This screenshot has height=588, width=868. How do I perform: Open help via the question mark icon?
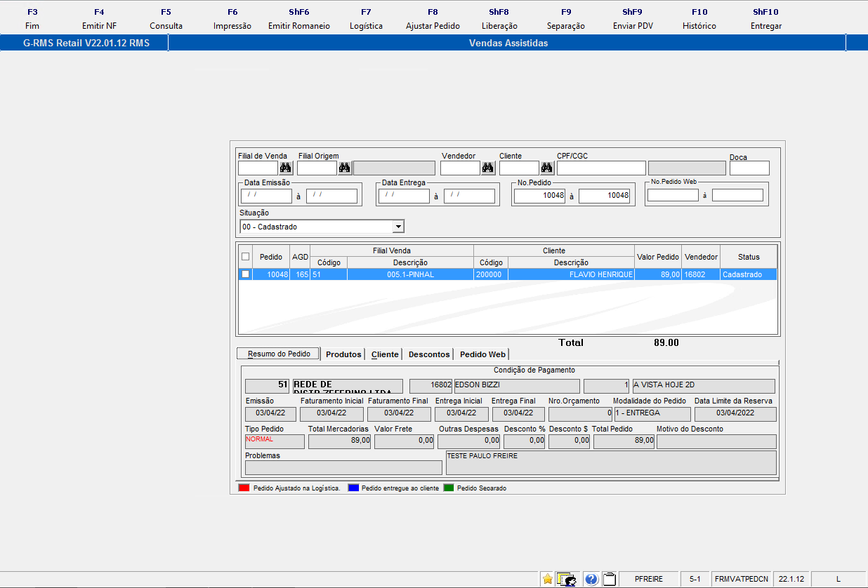coord(591,579)
